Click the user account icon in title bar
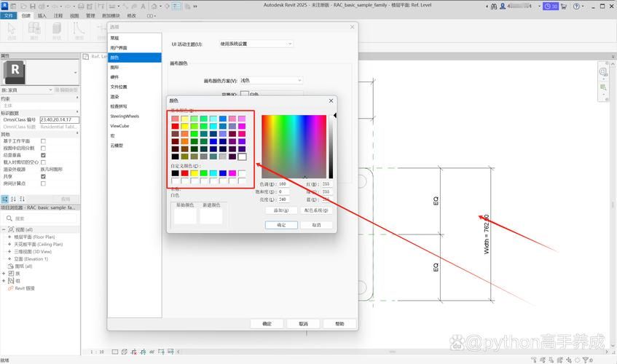 pyautogui.click(x=503, y=7)
